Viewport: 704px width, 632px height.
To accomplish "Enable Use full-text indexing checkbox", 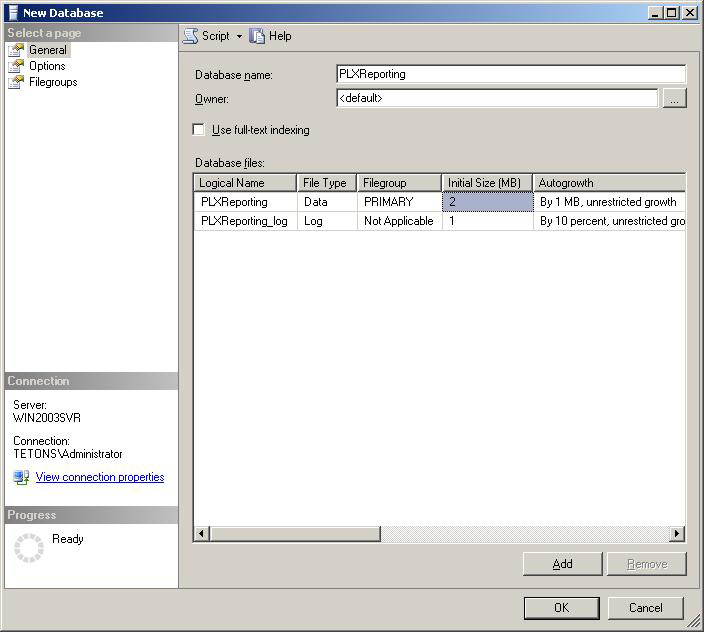I will (198, 130).
